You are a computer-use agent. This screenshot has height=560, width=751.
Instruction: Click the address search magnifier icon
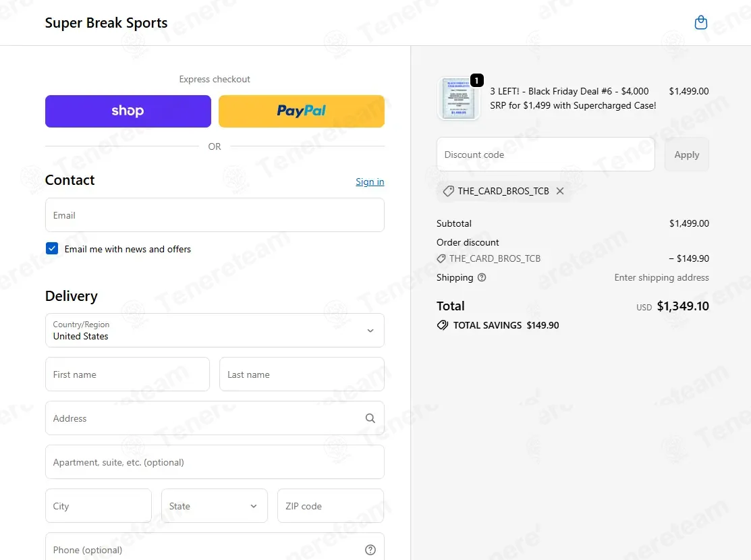[x=370, y=418]
